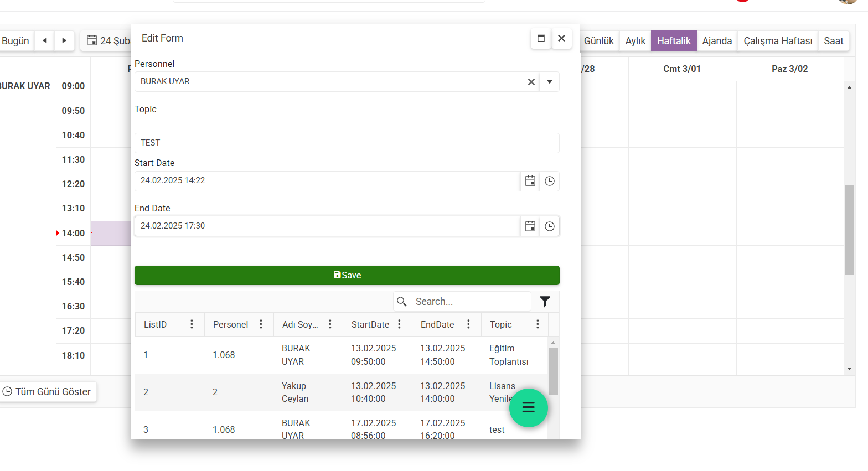Sort by Personel column header
Image resolution: width=868 pixels, height=471 pixels.
(230, 324)
